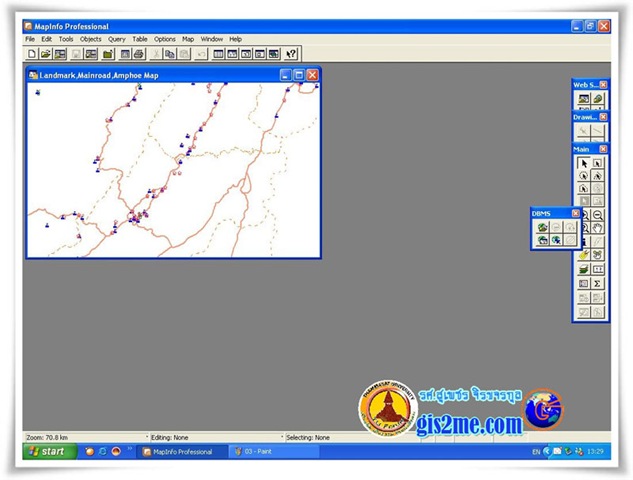Click the Editing: None status text
This screenshot has width=633, height=480.
coord(170,437)
